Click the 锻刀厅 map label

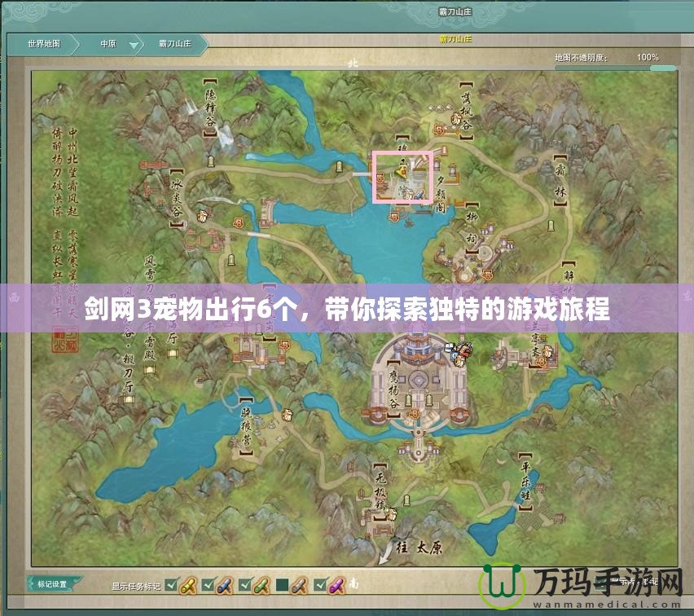[129, 374]
